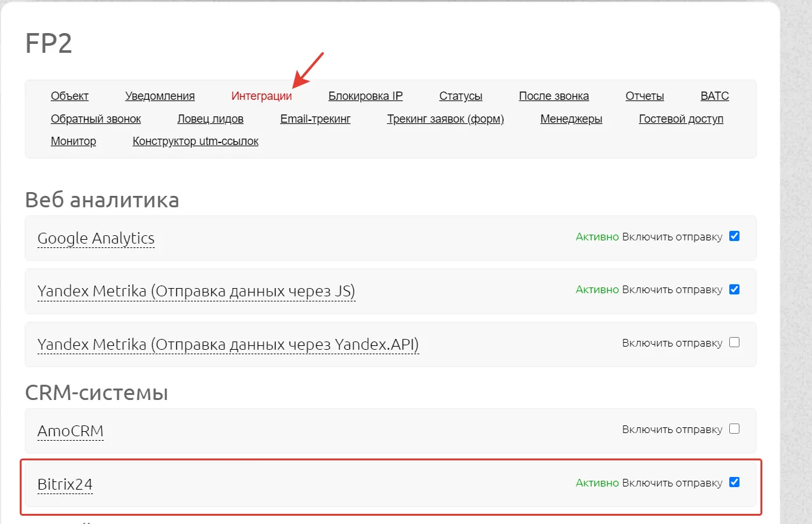
Task: Disable Bitrix24 sending checkbox
Action: (x=734, y=482)
